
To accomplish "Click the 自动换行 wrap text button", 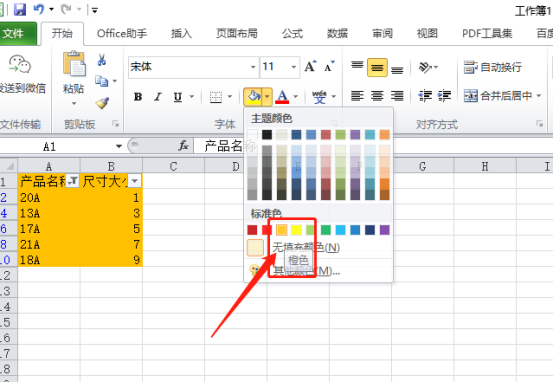I will point(493,67).
